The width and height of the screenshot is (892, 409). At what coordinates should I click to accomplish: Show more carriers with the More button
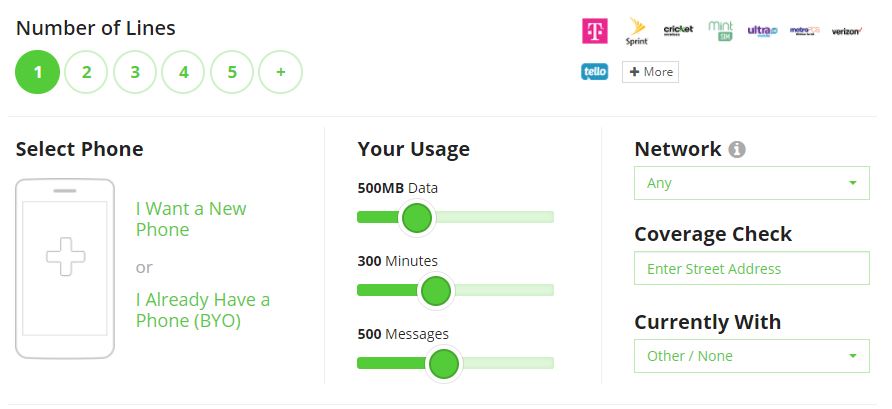(650, 72)
